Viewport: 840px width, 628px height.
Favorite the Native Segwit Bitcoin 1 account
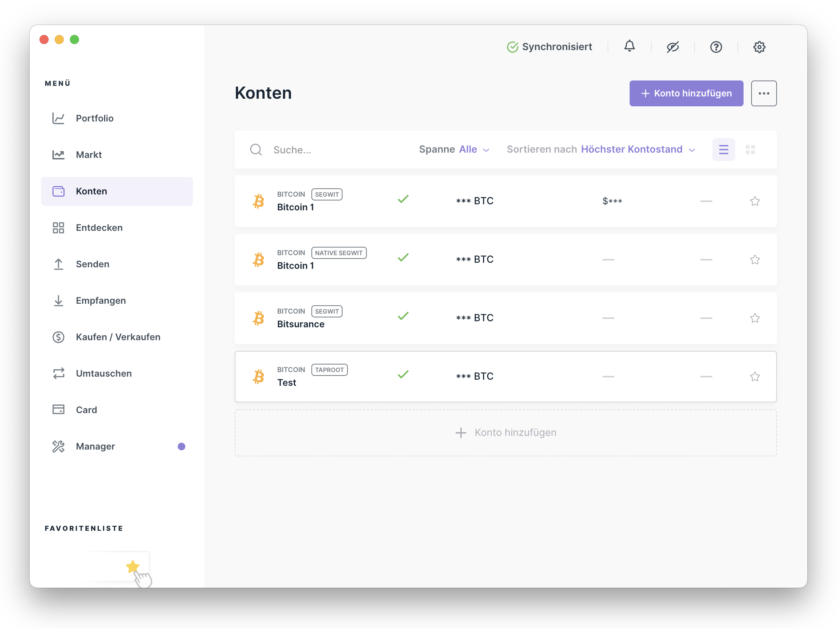[755, 259]
